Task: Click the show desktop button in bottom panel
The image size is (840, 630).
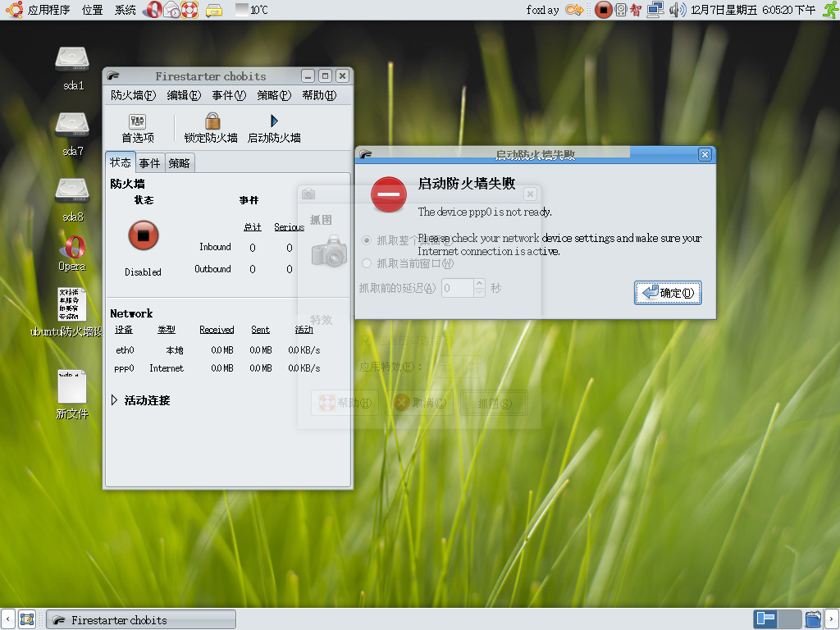Action: [x=27, y=619]
